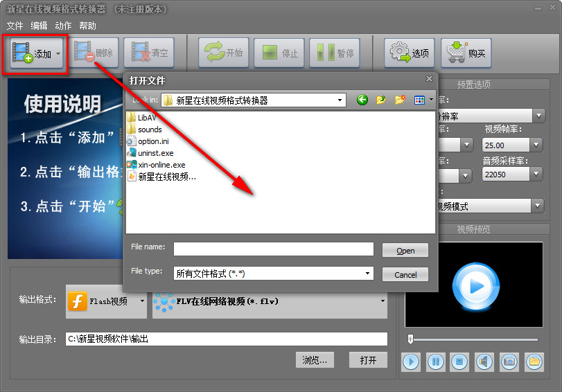Open the 编辑 menu
This screenshot has height=392, width=562.
39,26
